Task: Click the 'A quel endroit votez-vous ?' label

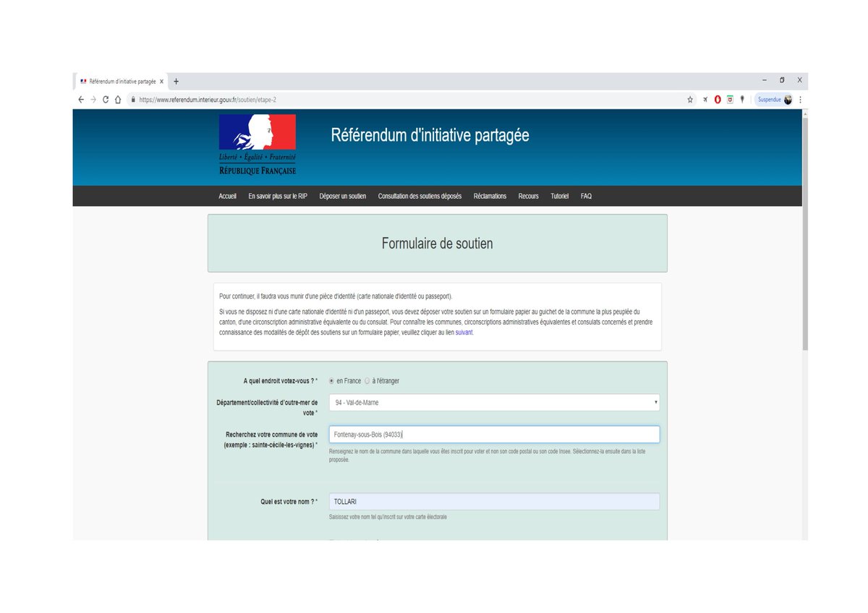Action: (x=280, y=381)
